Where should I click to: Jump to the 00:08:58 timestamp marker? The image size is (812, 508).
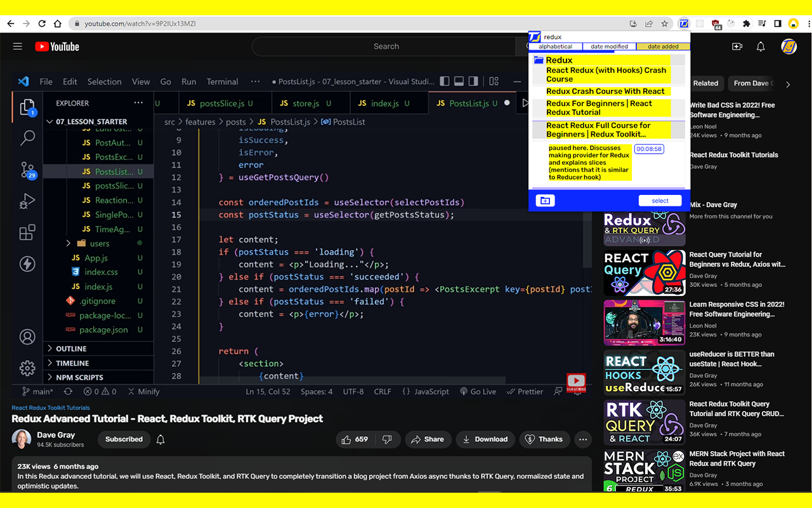click(x=649, y=149)
